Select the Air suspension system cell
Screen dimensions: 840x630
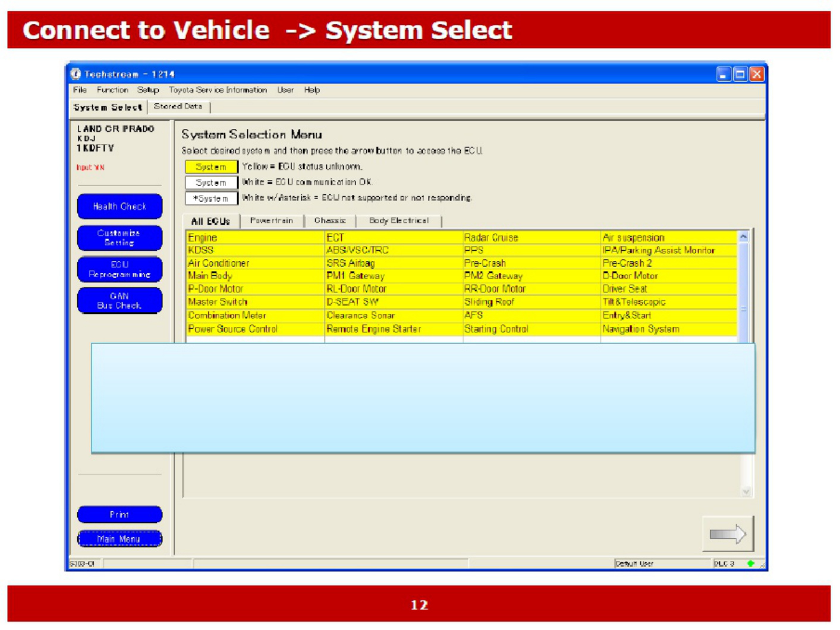tap(669, 238)
